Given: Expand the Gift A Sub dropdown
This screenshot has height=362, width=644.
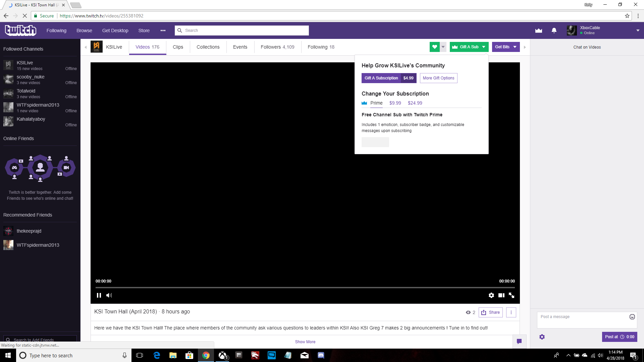Looking at the screenshot, I should (x=484, y=47).
